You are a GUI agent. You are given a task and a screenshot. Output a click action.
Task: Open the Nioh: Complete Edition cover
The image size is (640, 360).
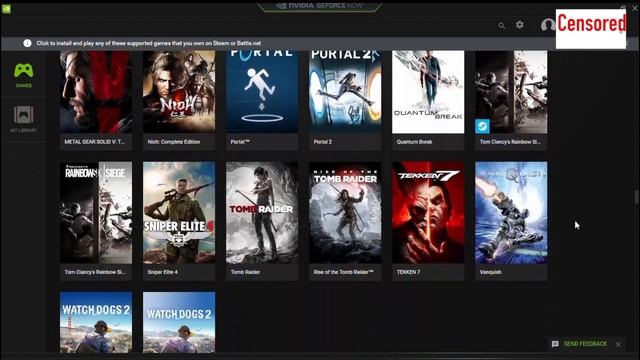pyautogui.click(x=179, y=92)
